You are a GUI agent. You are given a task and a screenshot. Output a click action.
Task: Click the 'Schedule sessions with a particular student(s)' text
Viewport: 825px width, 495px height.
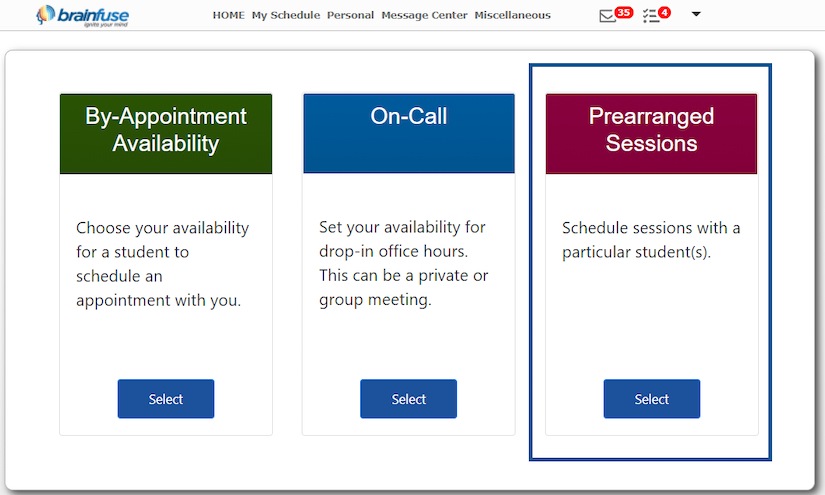(651, 240)
